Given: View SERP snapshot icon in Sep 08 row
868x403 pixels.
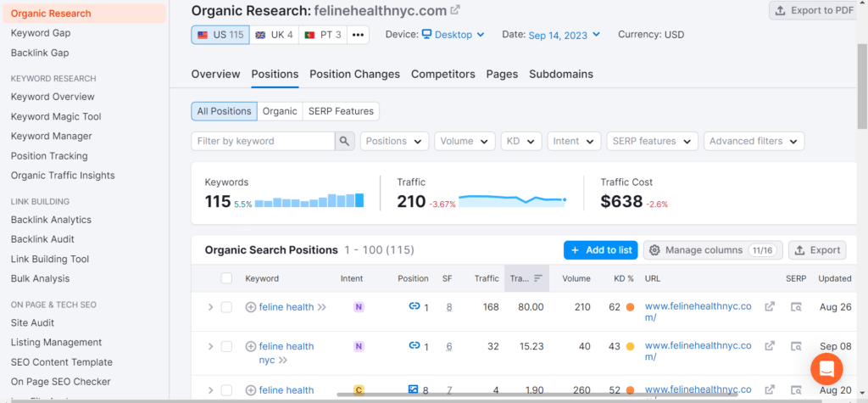Looking at the screenshot, I should click(796, 346).
